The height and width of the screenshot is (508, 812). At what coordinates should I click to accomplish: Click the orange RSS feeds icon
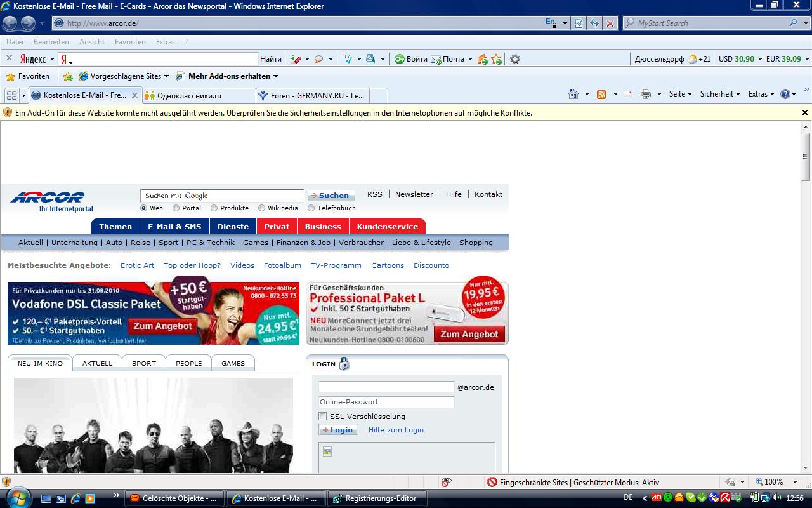tap(601, 94)
